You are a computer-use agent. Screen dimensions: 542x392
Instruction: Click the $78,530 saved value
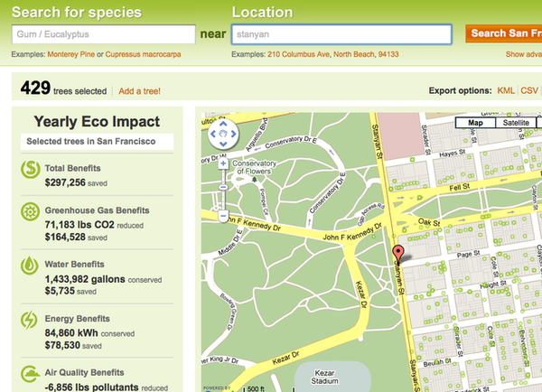tap(73, 345)
